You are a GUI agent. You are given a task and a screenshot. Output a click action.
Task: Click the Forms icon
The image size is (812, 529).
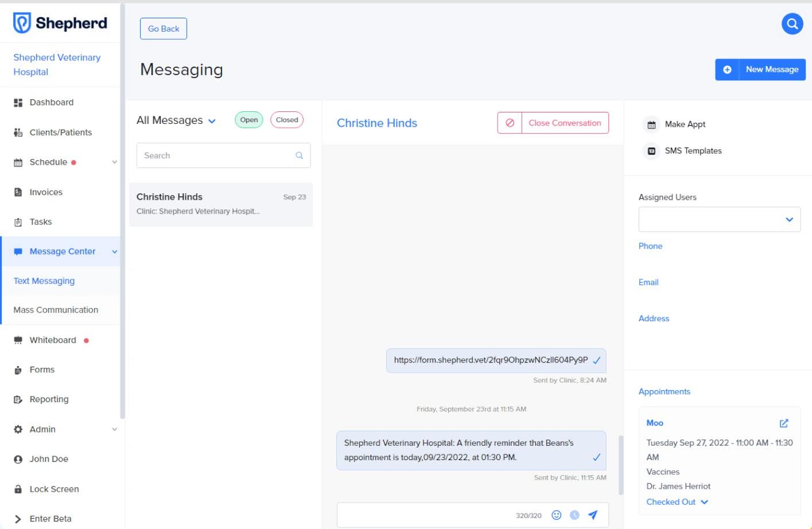[x=18, y=370]
